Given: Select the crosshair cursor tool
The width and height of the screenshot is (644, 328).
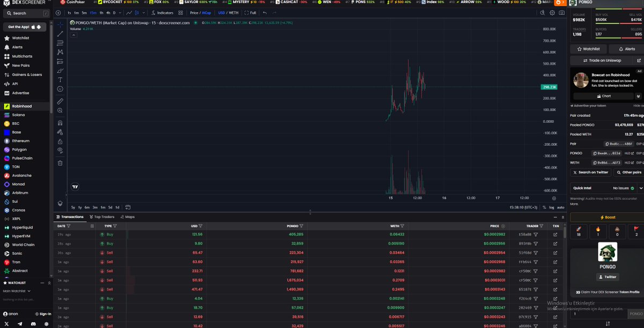Looking at the screenshot, I should (60, 25).
